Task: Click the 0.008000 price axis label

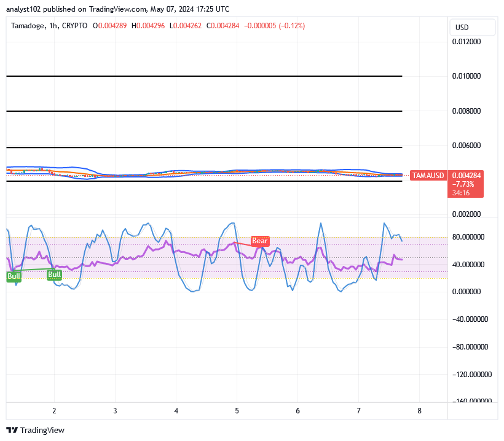Action: (x=467, y=111)
